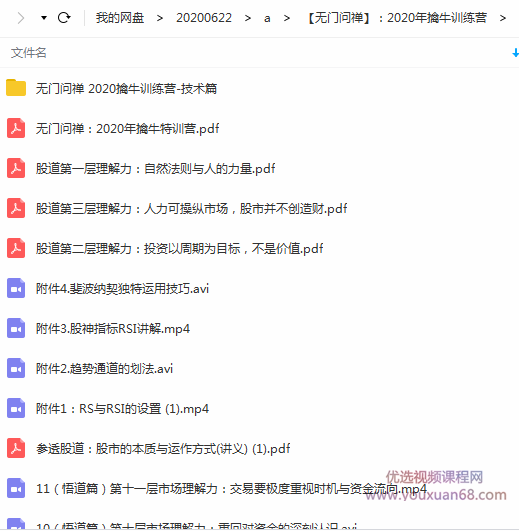Open folder 无门问禅 2020擒牛训练营-技术篇

point(126,89)
